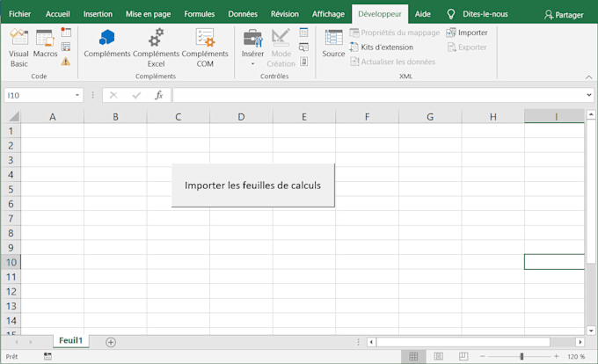Expand the Name Box dropdown arrow
Image resolution: width=598 pixels, height=364 pixels.
coord(77,95)
